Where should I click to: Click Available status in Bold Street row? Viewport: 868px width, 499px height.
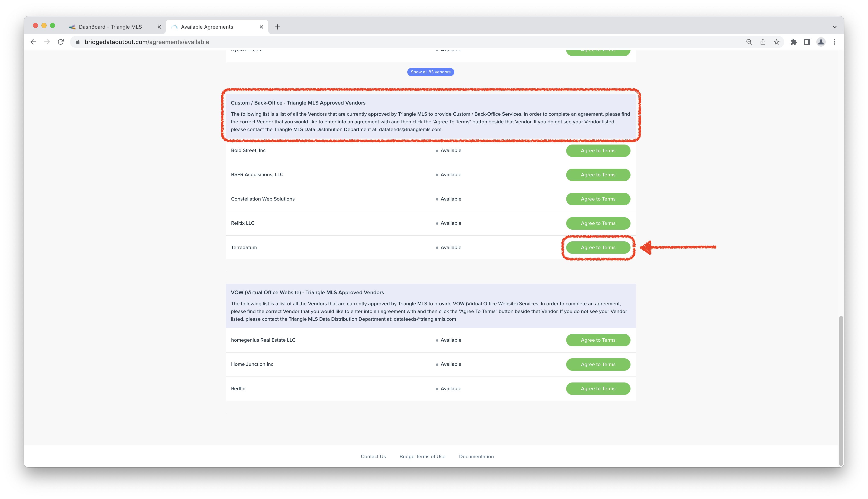pyautogui.click(x=448, y=151)
